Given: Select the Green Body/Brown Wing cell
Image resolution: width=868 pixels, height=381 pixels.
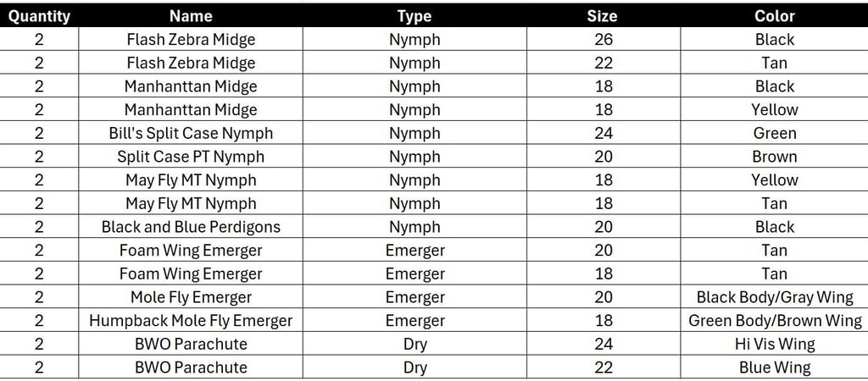Looking at the screenshot, I should 774,321.
